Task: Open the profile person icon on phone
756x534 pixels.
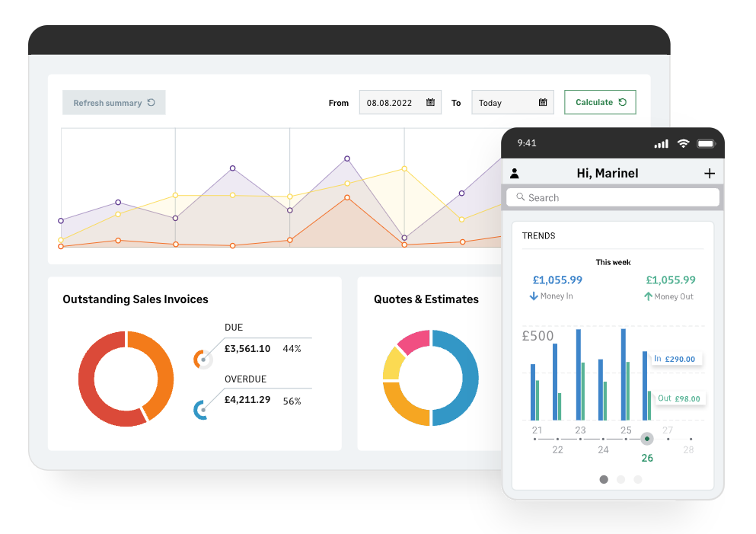Action: pos(515,174)
